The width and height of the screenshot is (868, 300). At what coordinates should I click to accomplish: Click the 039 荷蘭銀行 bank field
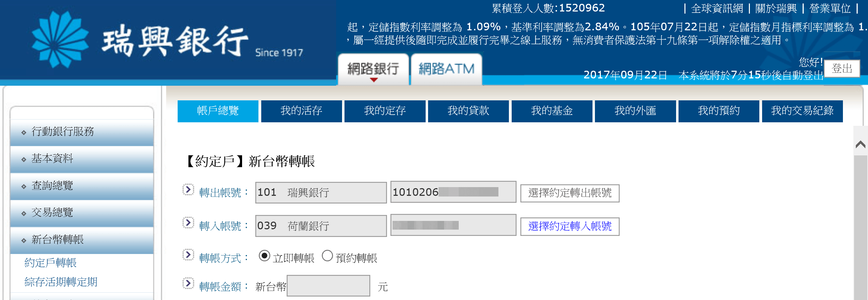321,226
